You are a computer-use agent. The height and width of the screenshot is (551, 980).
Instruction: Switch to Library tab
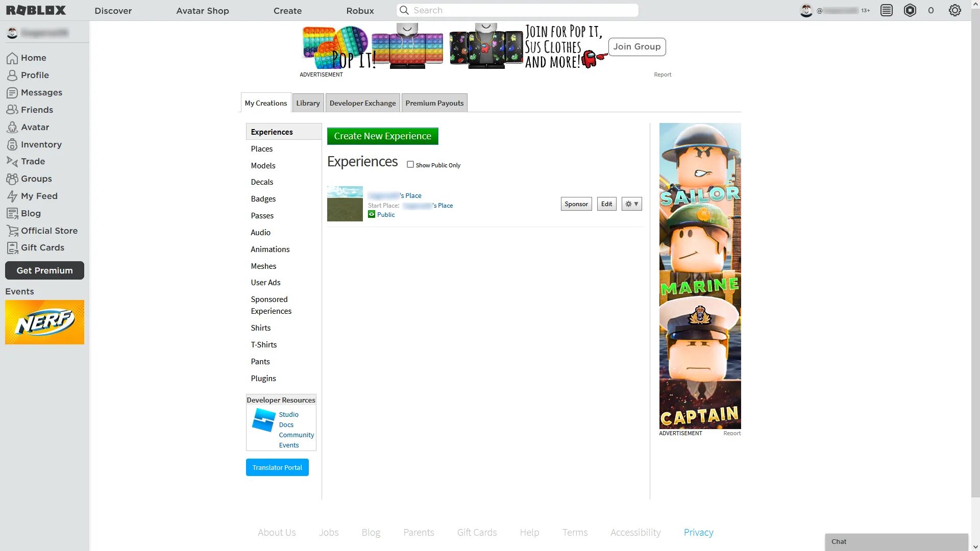click(x=308, y=103)
